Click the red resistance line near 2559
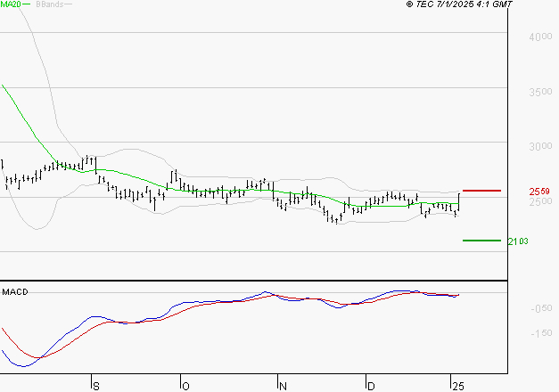559x392 pixels. click(481, 191)
